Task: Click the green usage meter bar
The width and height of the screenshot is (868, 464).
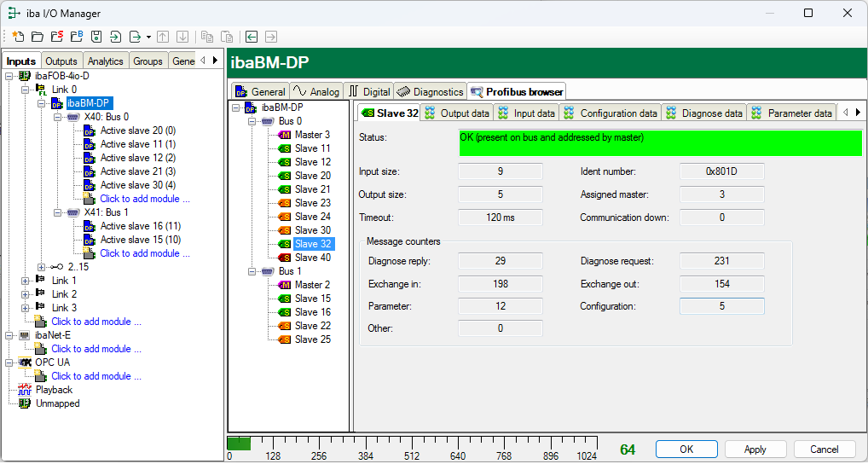Action: tap(240, 444)
